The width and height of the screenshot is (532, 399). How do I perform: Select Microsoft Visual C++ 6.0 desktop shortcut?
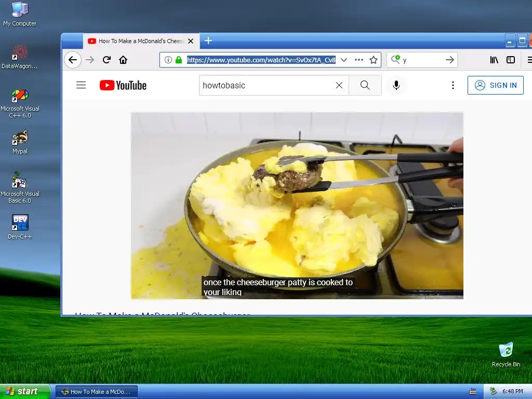click(x=20, y=103)
